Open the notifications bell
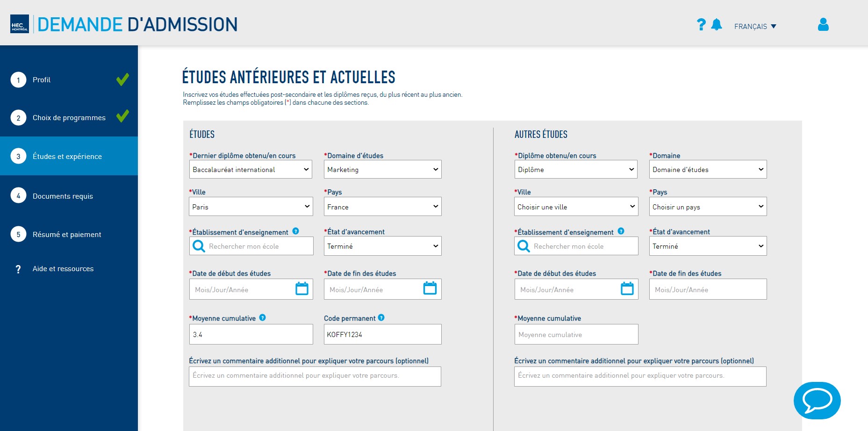Viewport: 868px width, 431px height. (716, 25)
